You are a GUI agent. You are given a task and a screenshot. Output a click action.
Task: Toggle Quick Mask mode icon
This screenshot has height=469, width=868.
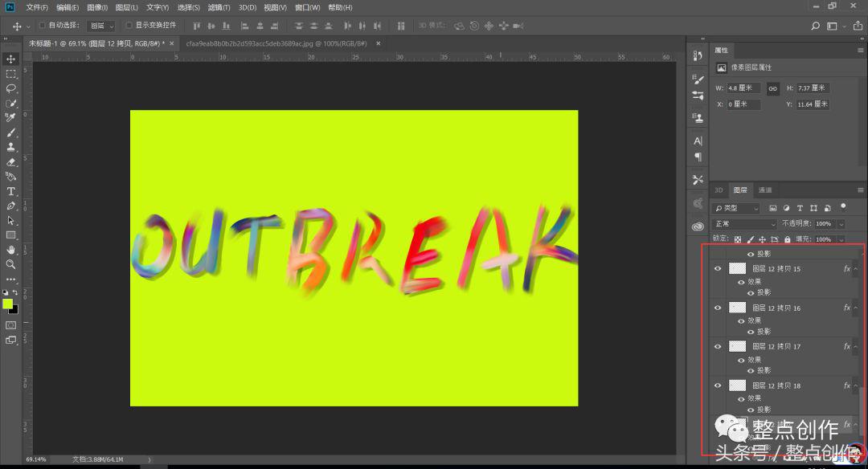10,325
